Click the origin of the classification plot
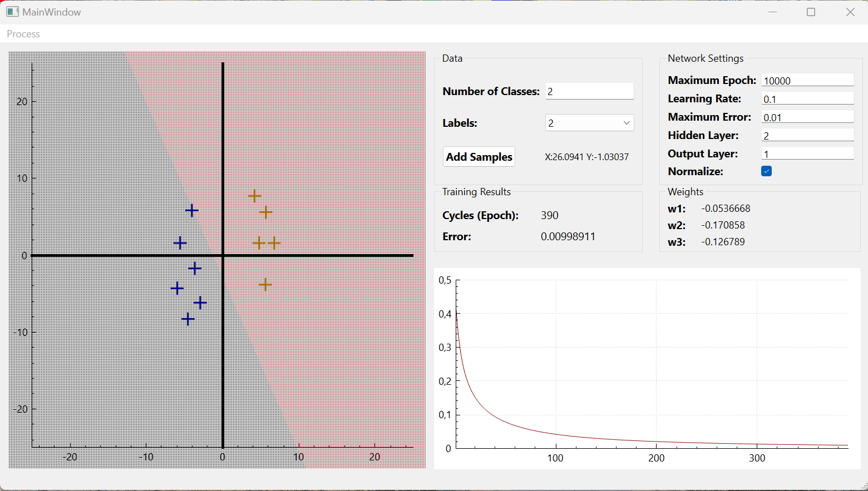868x491 pixels. (223, 256)
